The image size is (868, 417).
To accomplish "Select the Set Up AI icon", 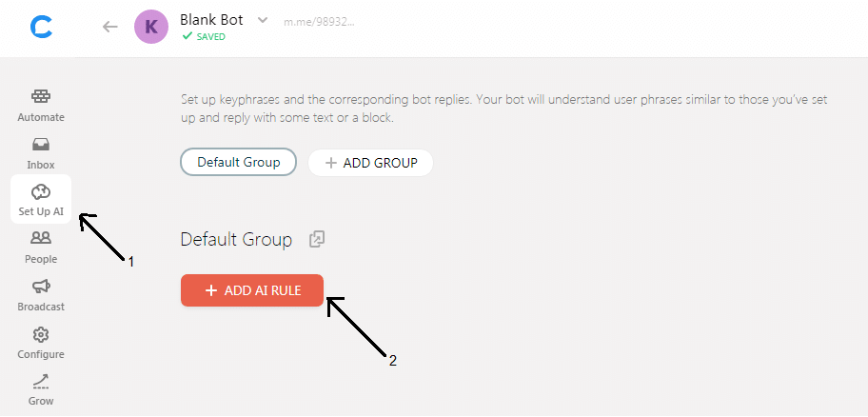I will [x=41, y=191].
